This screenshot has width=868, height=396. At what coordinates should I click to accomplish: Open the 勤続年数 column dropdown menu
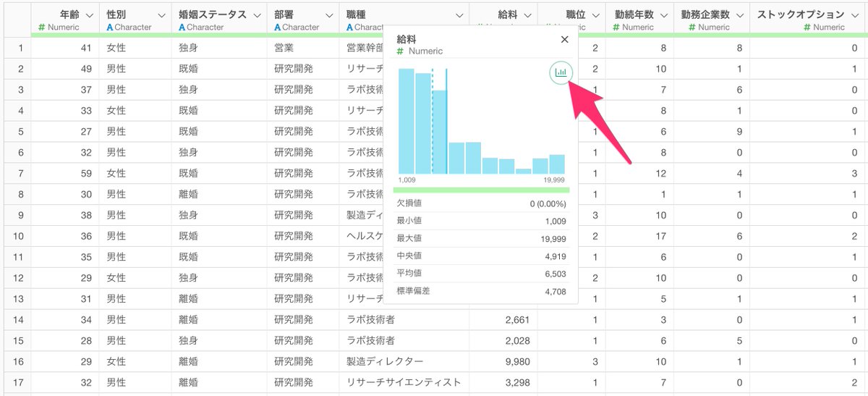tap(664, 15)
